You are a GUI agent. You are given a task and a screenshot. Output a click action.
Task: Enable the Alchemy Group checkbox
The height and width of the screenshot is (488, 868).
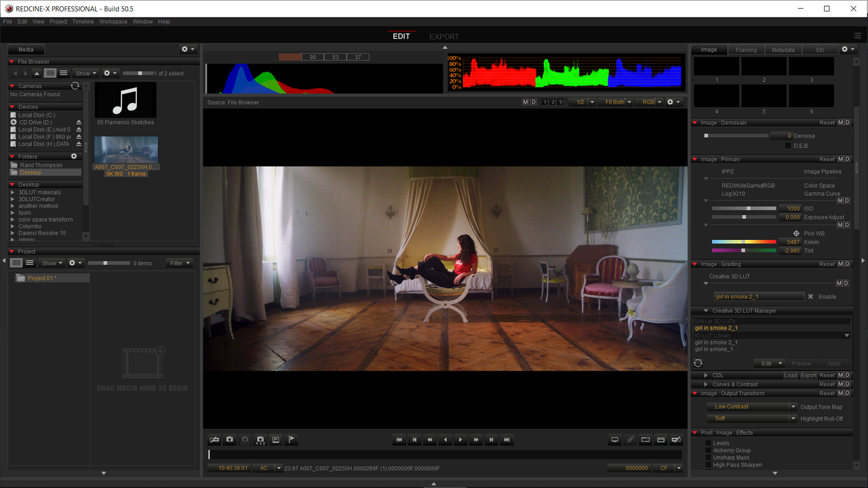point(709,451)
